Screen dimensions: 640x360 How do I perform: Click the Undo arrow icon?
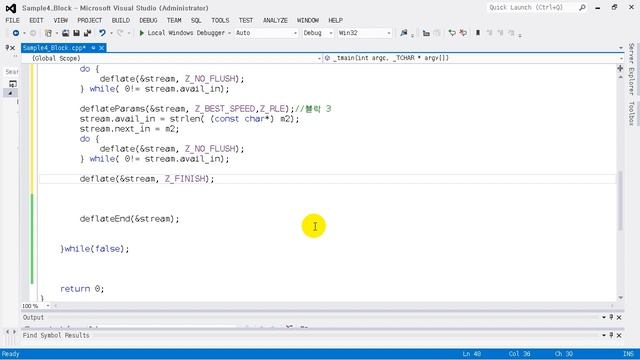click(102, 33)
